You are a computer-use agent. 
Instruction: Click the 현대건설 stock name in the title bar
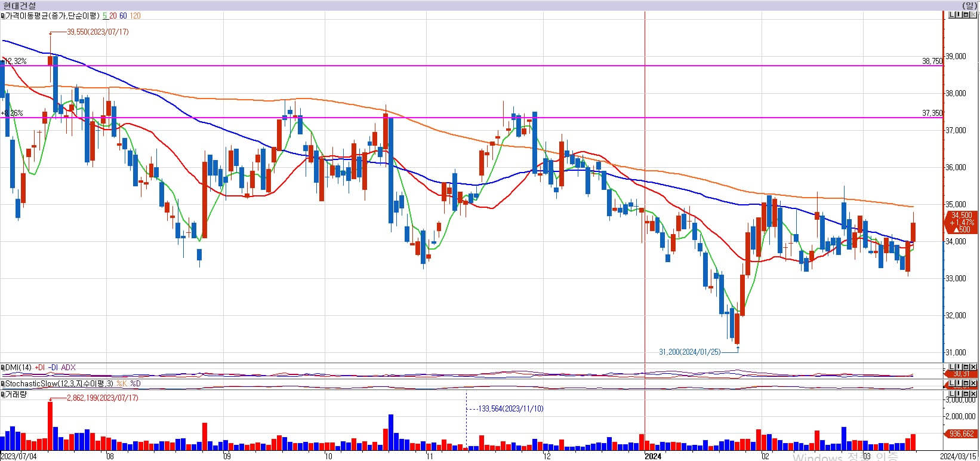click(x=19, y=5)
